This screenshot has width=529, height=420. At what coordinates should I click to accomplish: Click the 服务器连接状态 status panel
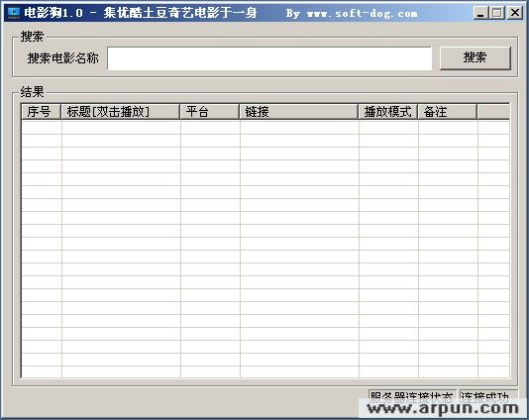click(412, 396)
